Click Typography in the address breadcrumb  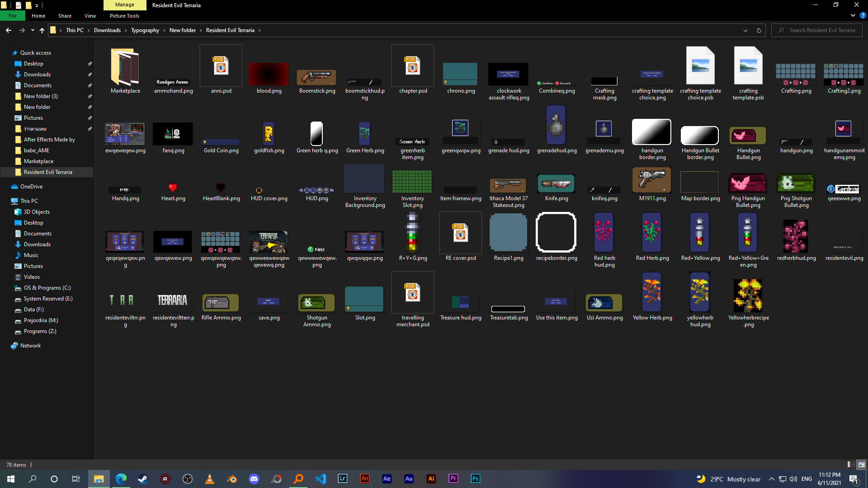145,30
